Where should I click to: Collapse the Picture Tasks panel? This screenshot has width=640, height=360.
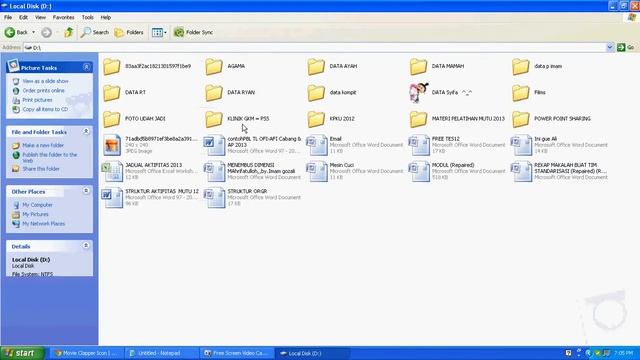click(86, 67)
